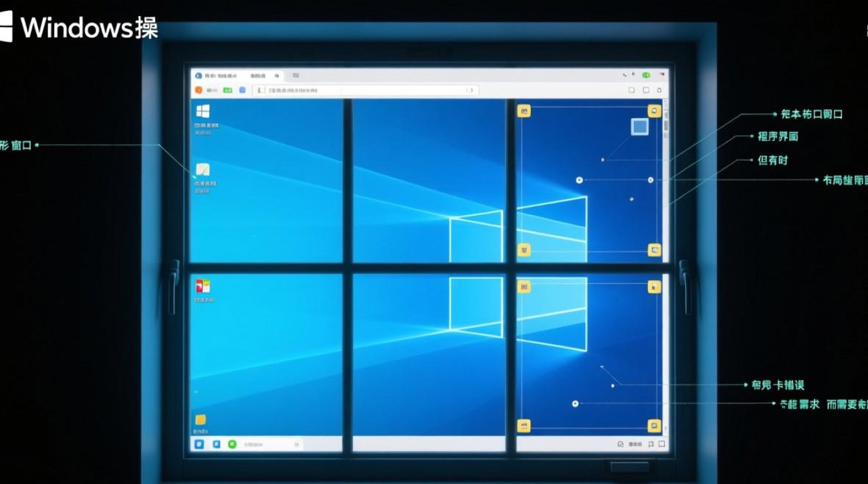Click the yellow handle at upper panel's top-right
The width and height of the screenshot is (868, 484).
[654, 111]
